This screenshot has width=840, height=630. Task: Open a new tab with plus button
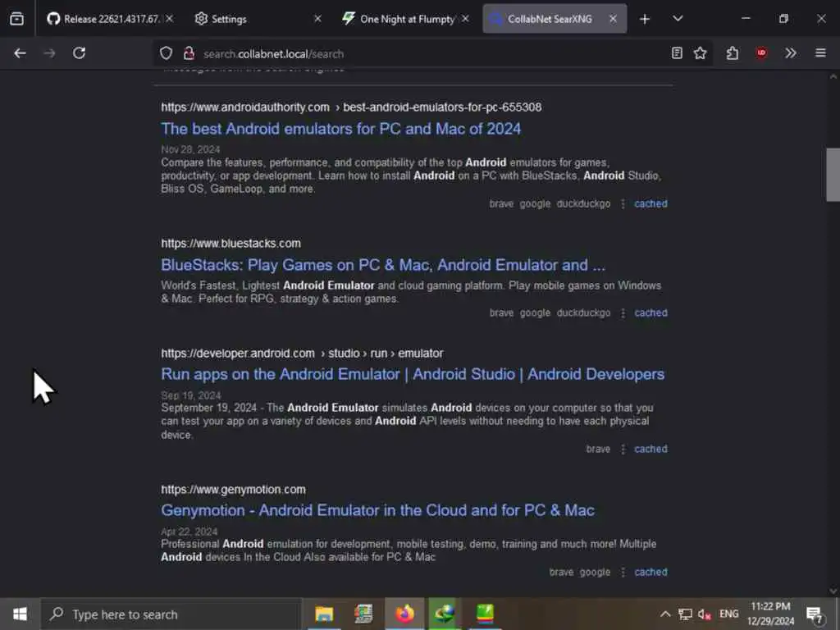pyautogui.click(x=645, y=19)
